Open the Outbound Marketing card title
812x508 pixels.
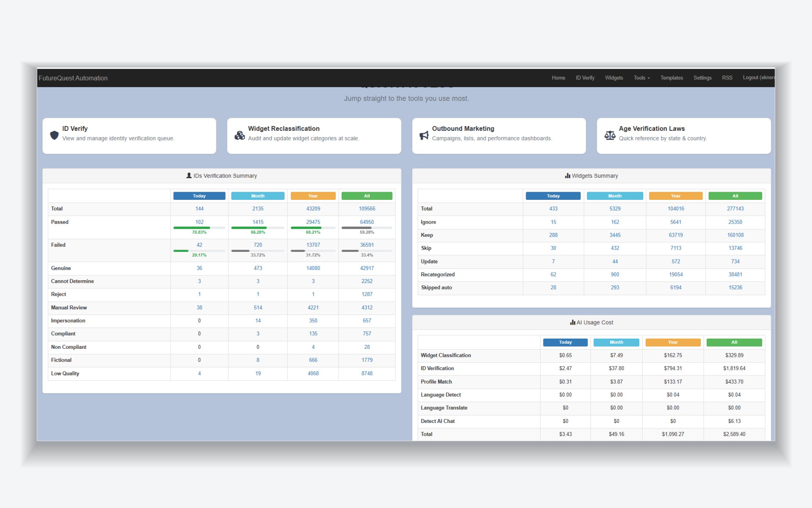463,129
